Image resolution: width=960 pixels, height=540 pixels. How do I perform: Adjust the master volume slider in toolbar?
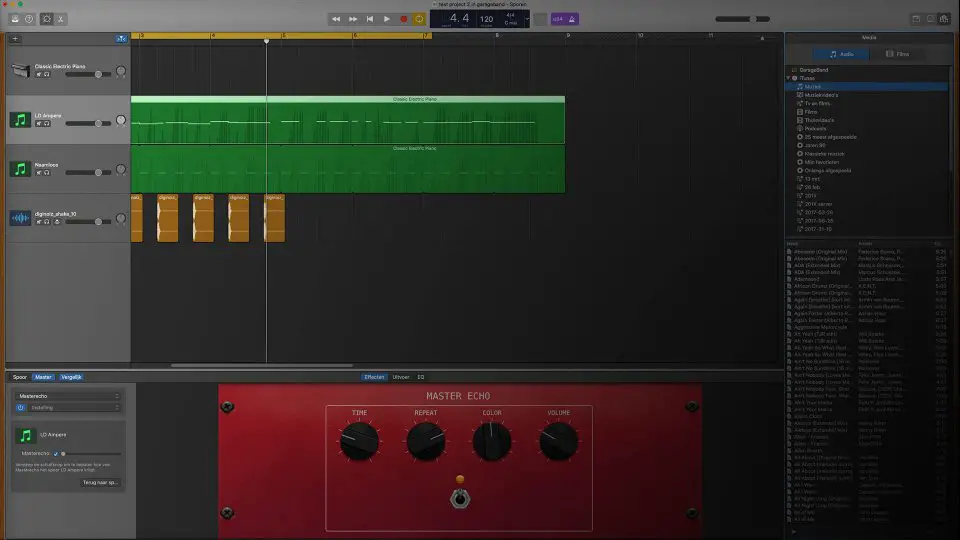pyautogui.click(x=743, y=19)
